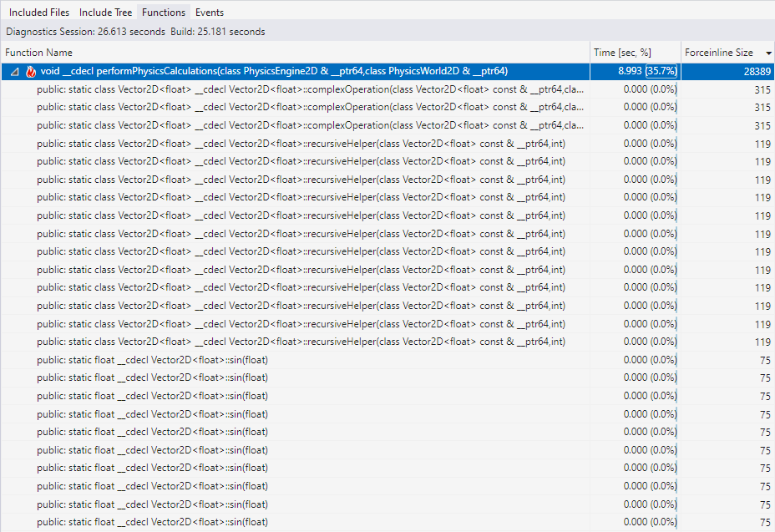Click the Diagnostics Session duration text
The image size is (775, 532).
click(x=87, y=30)
